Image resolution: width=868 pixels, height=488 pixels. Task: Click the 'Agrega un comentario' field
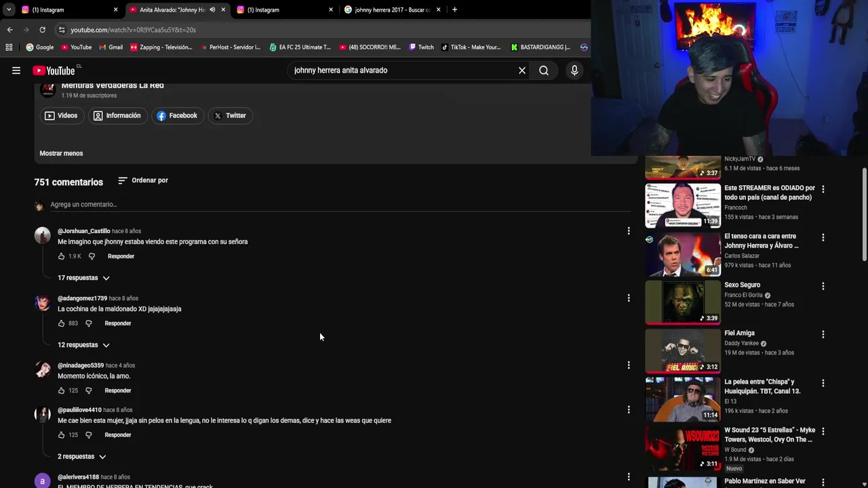[x=340, y=205]
